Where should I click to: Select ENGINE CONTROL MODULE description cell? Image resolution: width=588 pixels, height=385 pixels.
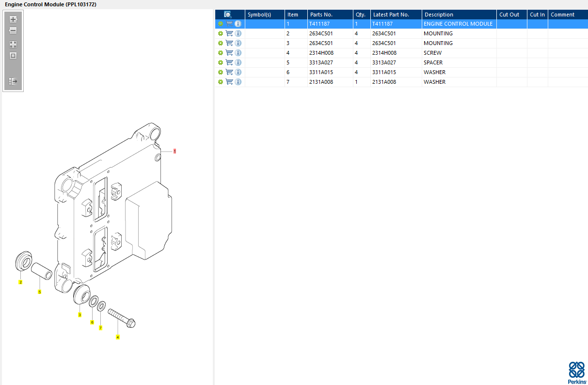(x=458, y=24)
